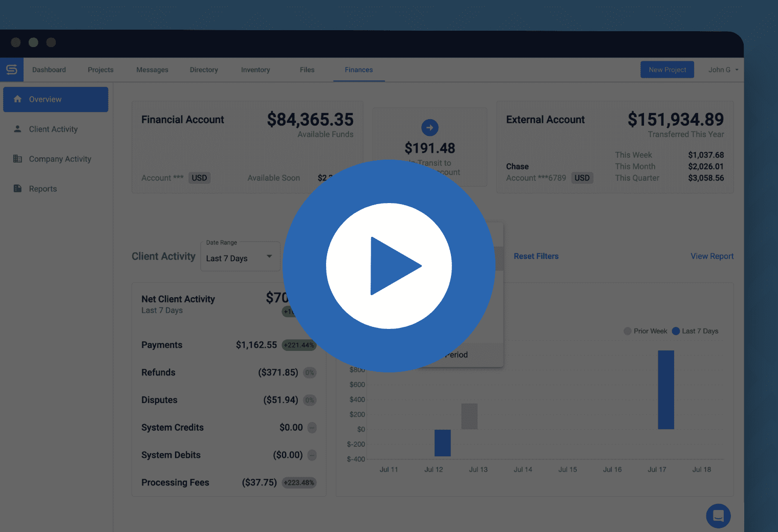Open the Projects tab
The image size is (778, 532).
[x=100, y=70]
